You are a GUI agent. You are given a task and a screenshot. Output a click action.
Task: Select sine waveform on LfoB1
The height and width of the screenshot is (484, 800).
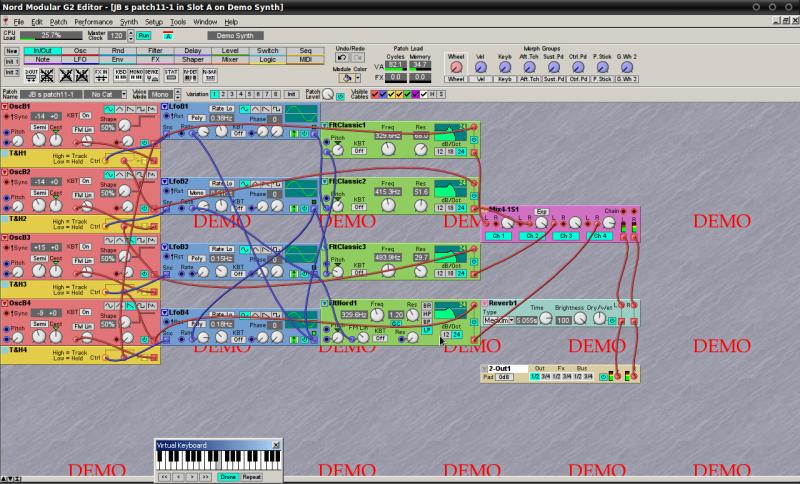[245, 109]
